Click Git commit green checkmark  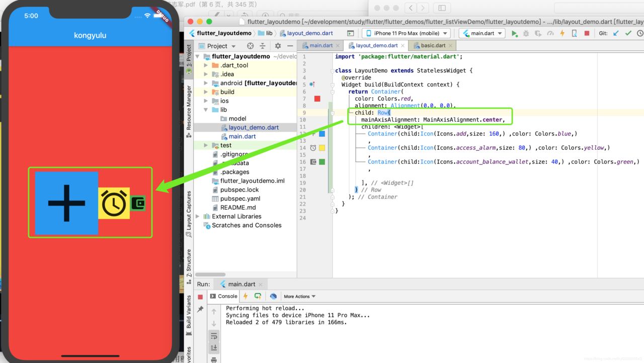click(628, 33)
